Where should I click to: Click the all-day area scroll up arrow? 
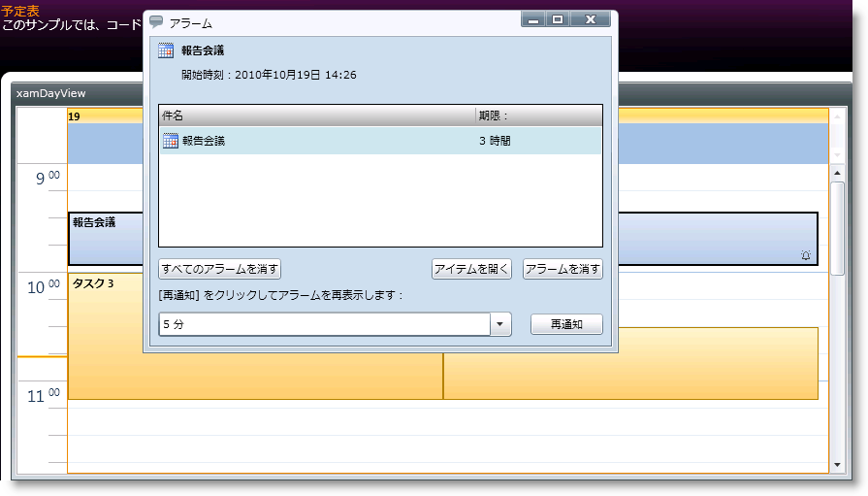click(x=837, y=116)
